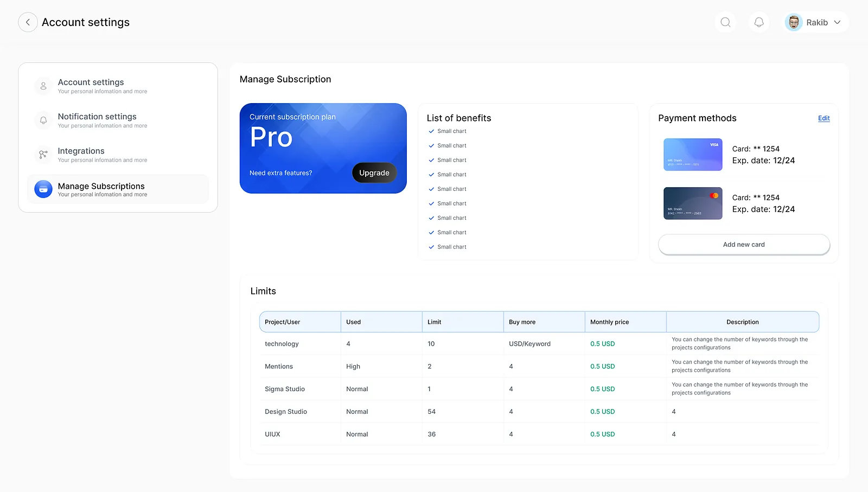Viewport: 868px width, 492px height.
Task: Click the back arrow beside Account settings
Action: (28, 22)
